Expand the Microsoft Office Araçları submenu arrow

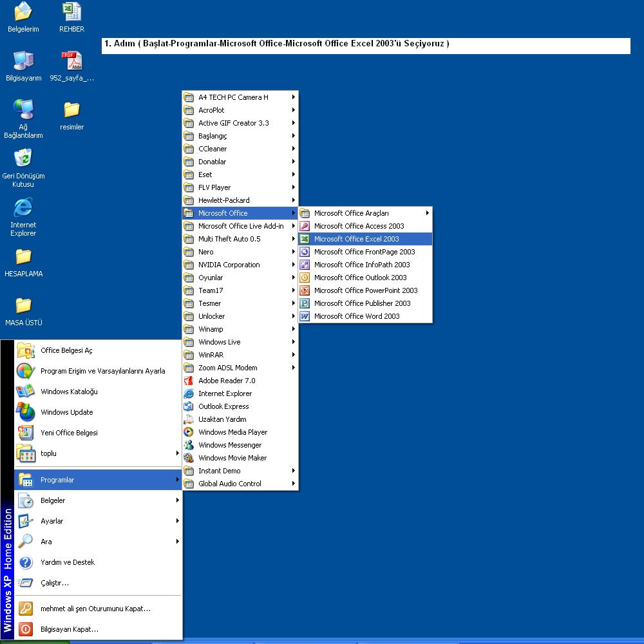[x=426, y=213]
